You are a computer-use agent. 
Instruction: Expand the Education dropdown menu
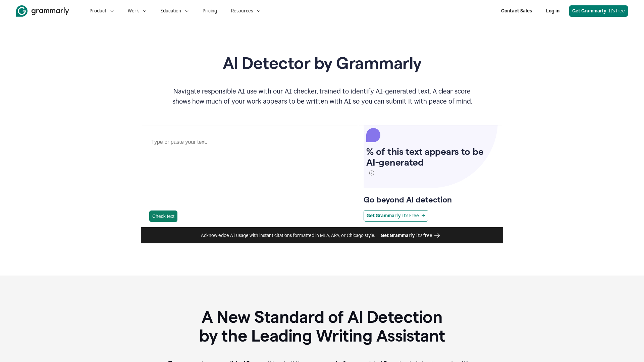pos(174,11)
